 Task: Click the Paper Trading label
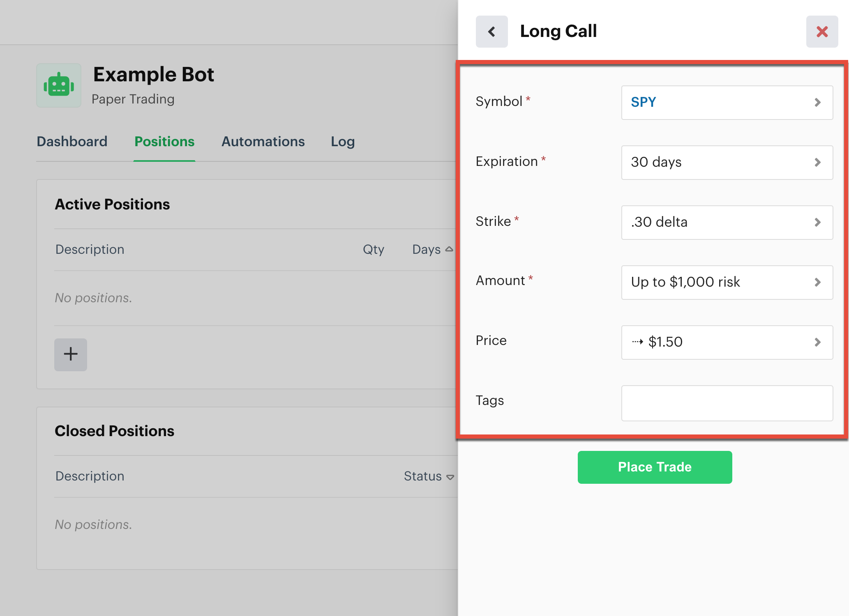[x=133, y=99]
